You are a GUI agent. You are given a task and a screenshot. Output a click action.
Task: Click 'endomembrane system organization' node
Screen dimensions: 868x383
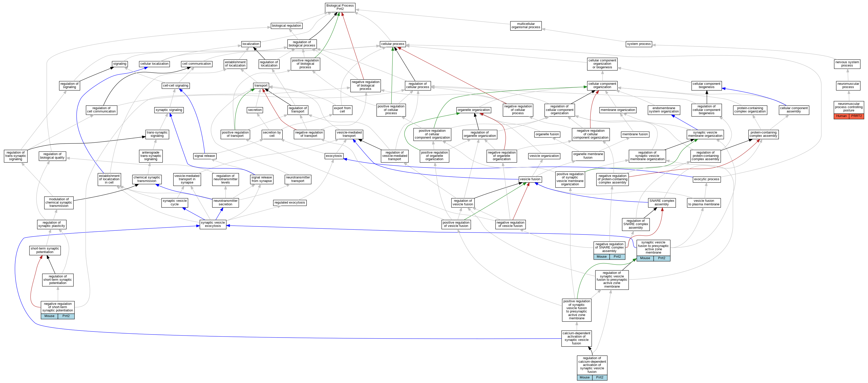click(x=664, y=110)
